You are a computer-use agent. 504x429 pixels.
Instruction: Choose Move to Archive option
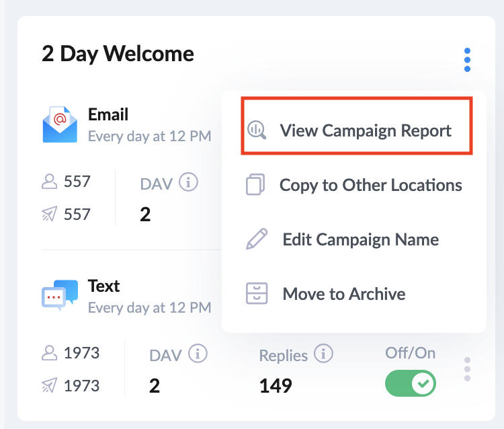tap(343, 294)
